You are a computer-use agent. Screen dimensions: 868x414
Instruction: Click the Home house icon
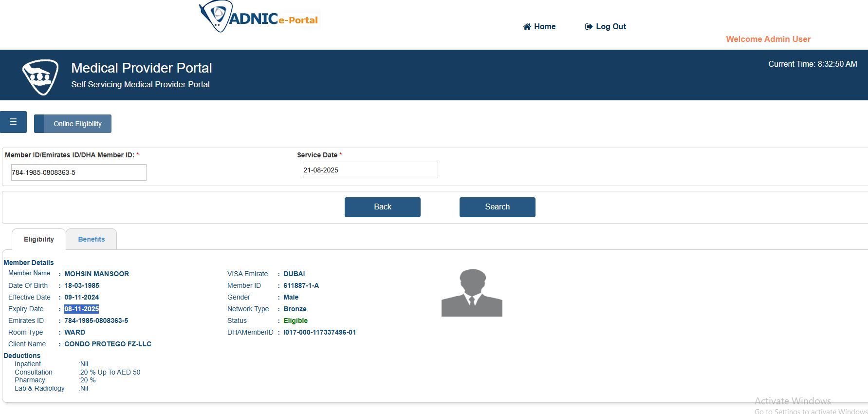(527, 27)
